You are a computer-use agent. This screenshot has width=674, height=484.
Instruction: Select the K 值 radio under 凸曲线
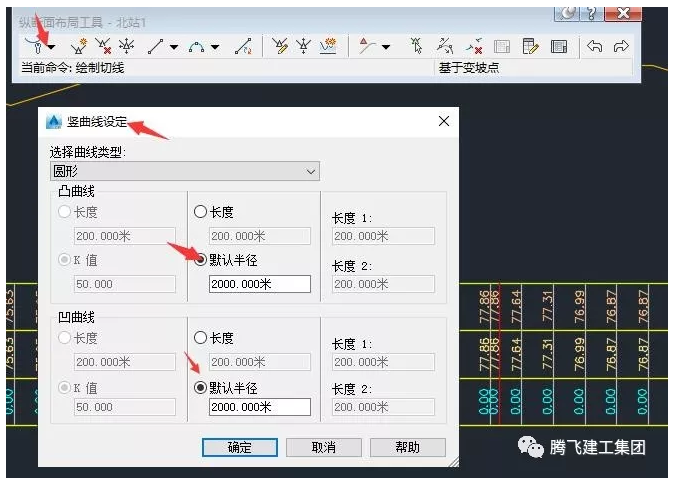(64, 260)
